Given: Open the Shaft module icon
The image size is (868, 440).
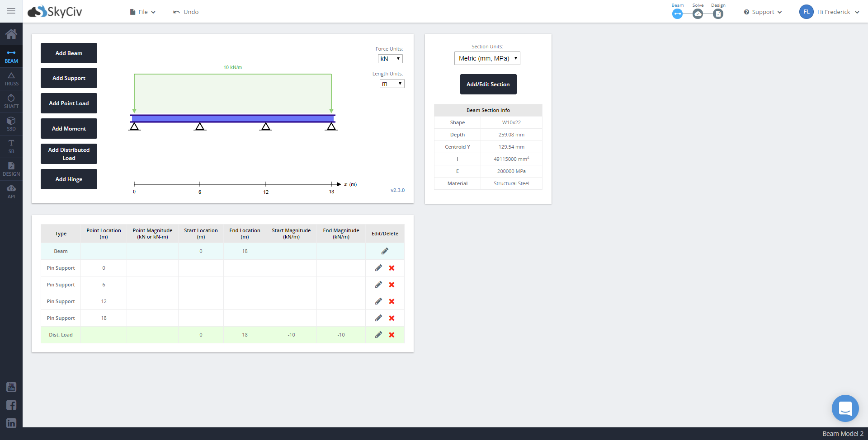Looking at the screenshot, I should tap(11, 102).
